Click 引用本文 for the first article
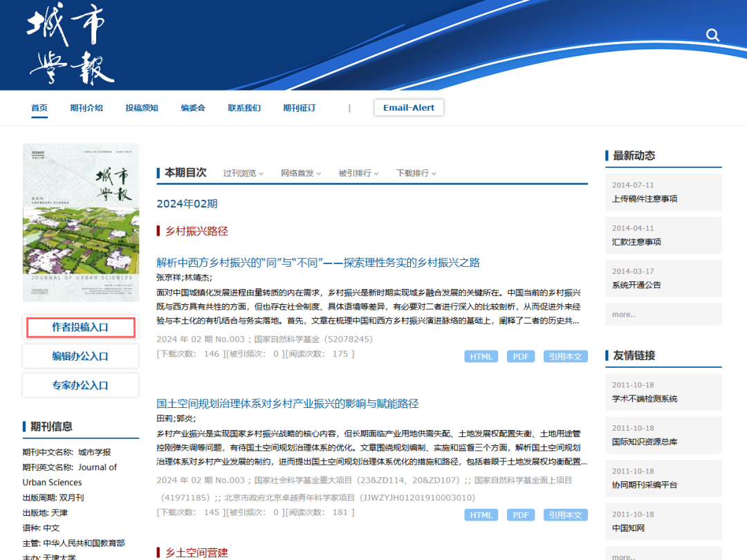 click(x=565, y=357)
